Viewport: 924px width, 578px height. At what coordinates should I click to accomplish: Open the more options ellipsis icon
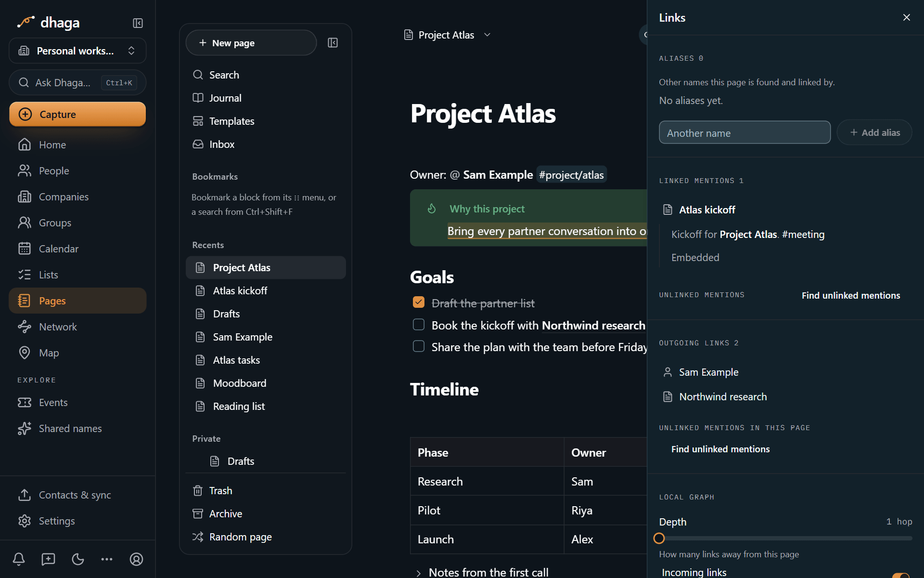coord(107,559)
